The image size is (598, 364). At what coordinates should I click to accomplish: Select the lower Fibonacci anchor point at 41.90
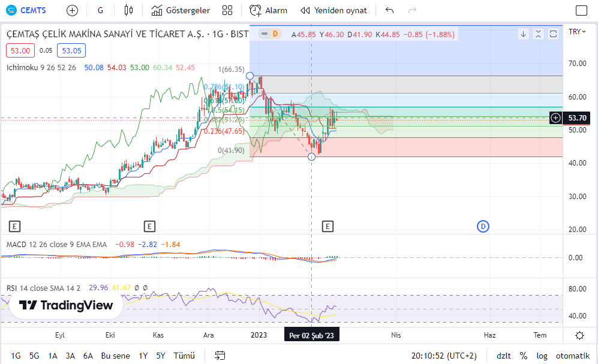pyautogui.click(x=311, y=157)
